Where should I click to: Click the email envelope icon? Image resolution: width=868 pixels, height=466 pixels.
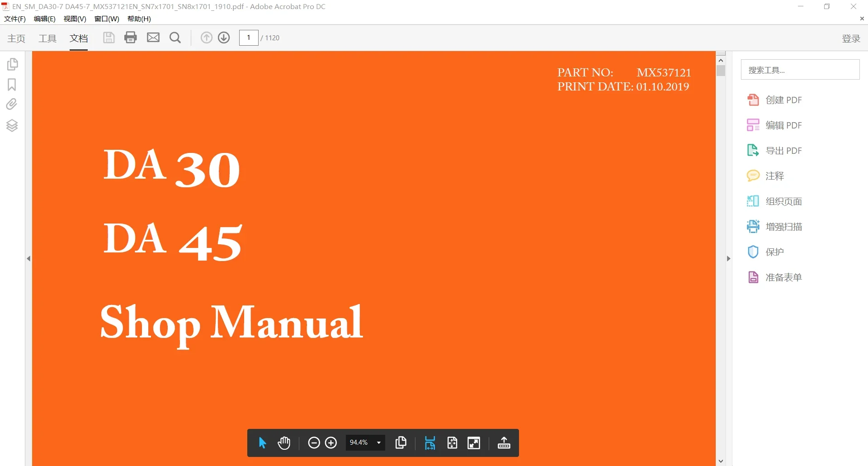[153, 38]
